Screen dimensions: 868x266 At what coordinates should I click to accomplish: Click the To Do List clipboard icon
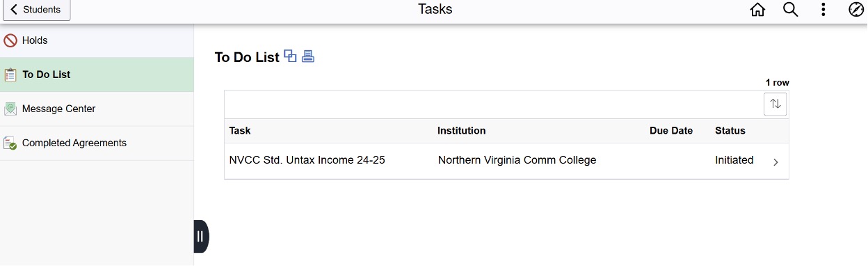tap(10, 75)
